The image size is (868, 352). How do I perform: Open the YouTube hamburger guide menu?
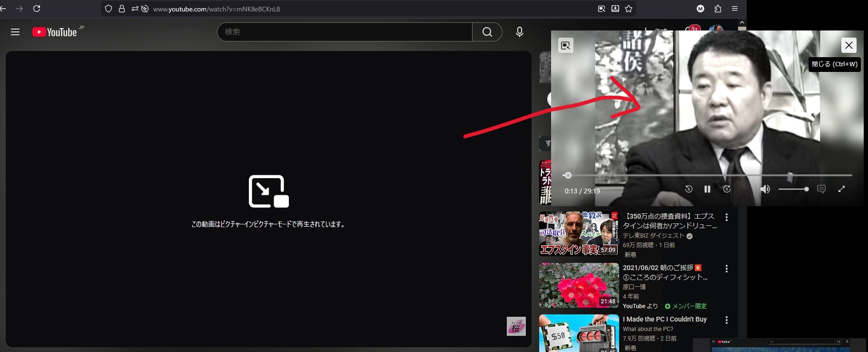pos(15,32)
